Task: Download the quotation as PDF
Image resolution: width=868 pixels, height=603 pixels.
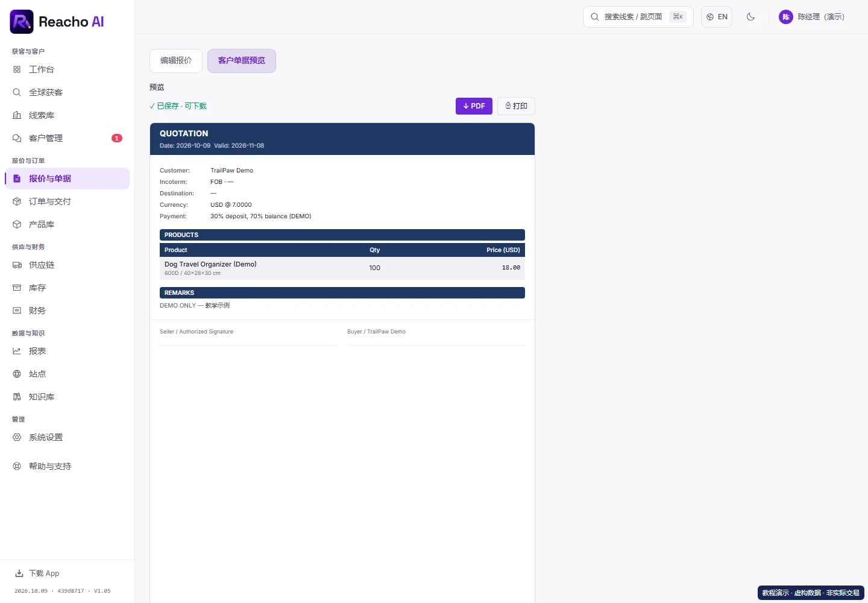Action: click(474, 106)
